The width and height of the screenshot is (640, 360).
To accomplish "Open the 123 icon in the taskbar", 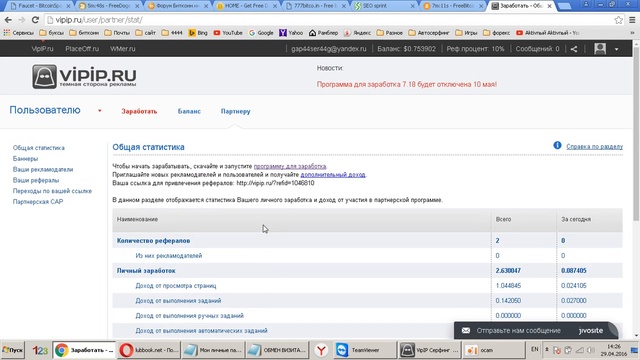I will 40,350.
